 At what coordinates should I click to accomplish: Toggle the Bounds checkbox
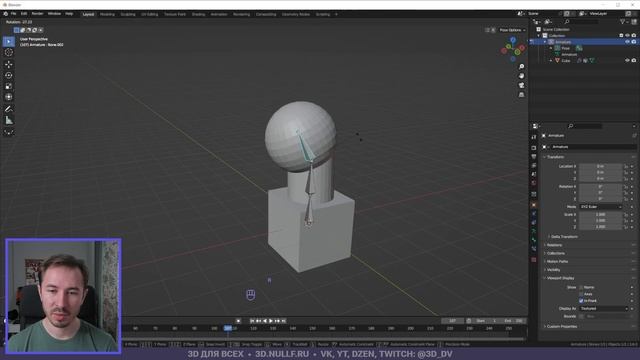pyautogui.click(x=581, y=316)
